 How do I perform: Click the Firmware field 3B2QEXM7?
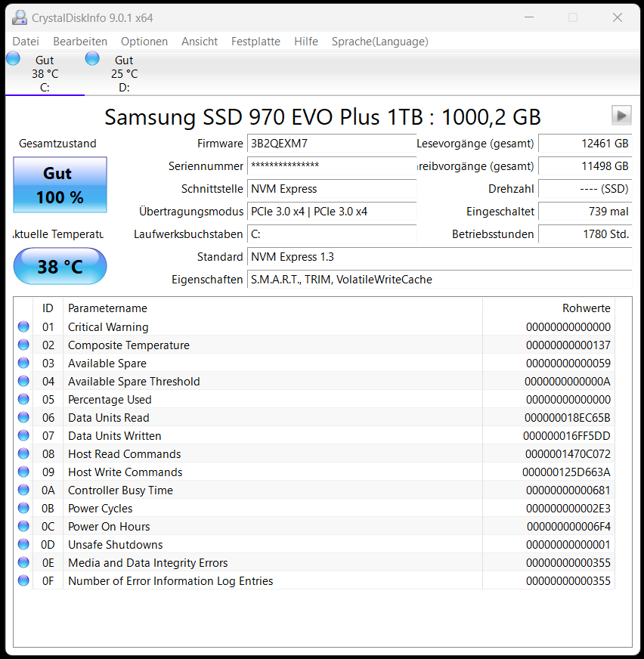[x=332, y=144]
